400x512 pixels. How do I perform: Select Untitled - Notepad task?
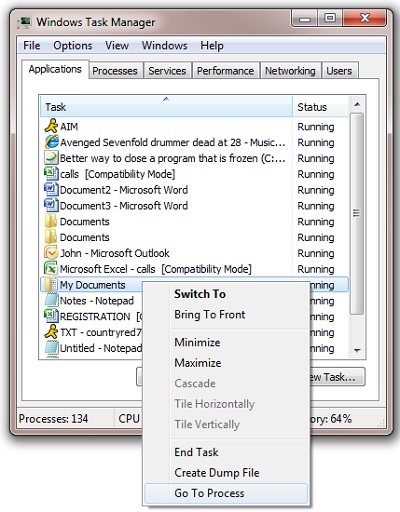coord(92,348)
